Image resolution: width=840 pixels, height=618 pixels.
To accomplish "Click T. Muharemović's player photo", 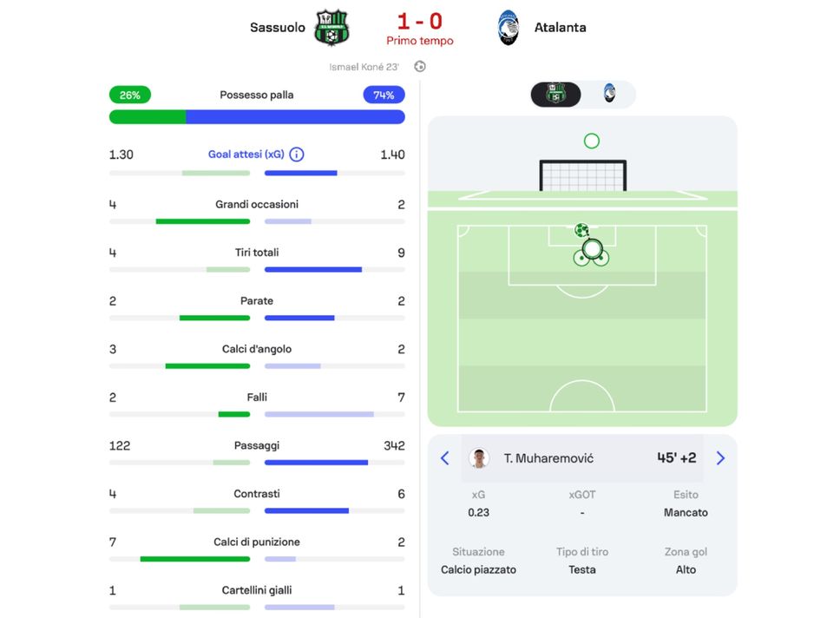I will coord(478,458).
